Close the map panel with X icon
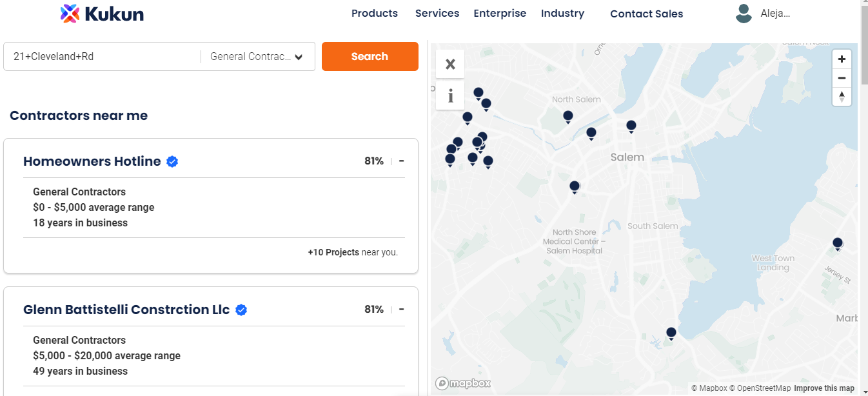Viewport: 868px width, 396px height. [x=450, y=64]
